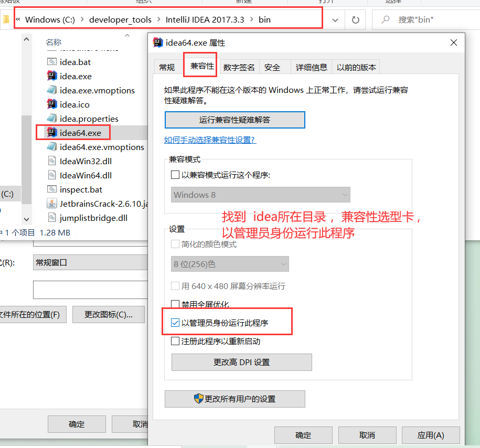
Task: Expand chevron after Windows (C:) breadcrumb
Action: [x=82, y=19]
